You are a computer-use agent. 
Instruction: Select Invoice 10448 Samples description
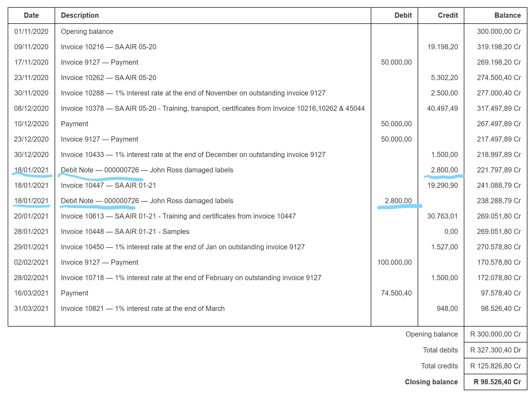(x=125, y=232)
